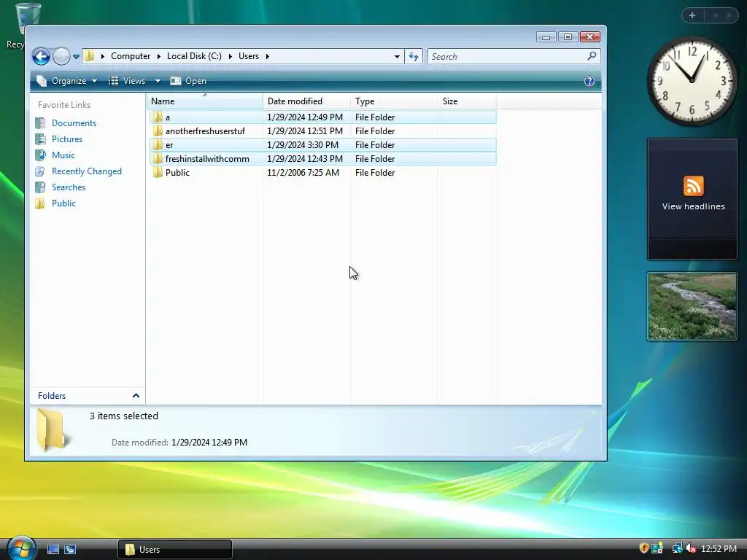Click the muted volume tray icon
Viewport: 747px width, 560px height.
[x=690, y=548]
